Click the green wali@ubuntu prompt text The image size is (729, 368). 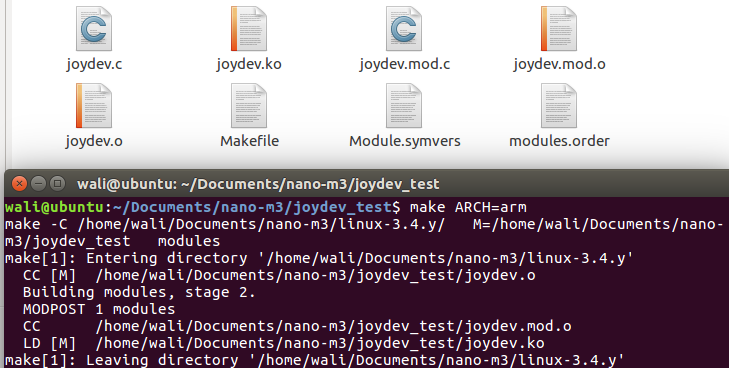pos(54,207)
